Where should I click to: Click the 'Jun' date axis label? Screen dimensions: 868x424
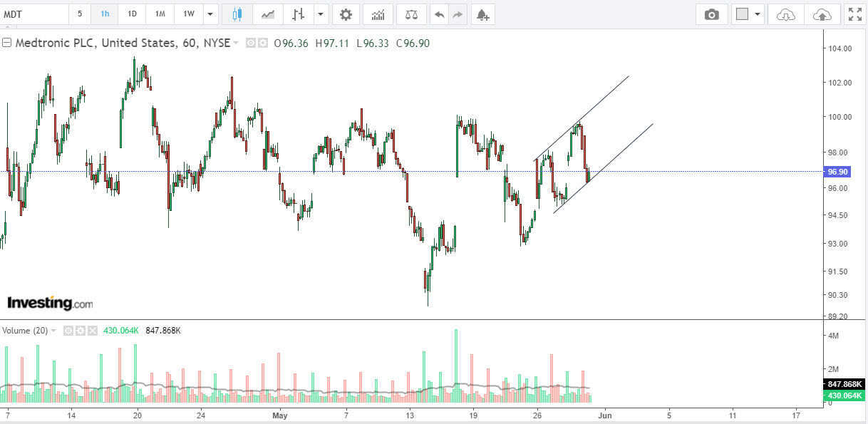click(604, 414)
